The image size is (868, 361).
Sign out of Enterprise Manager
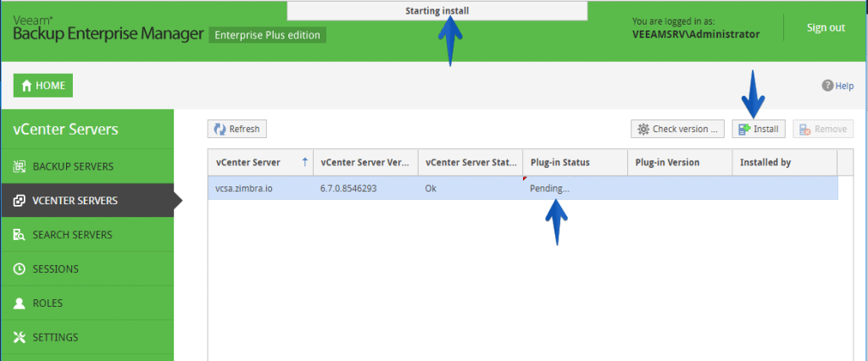click(826, 28)
